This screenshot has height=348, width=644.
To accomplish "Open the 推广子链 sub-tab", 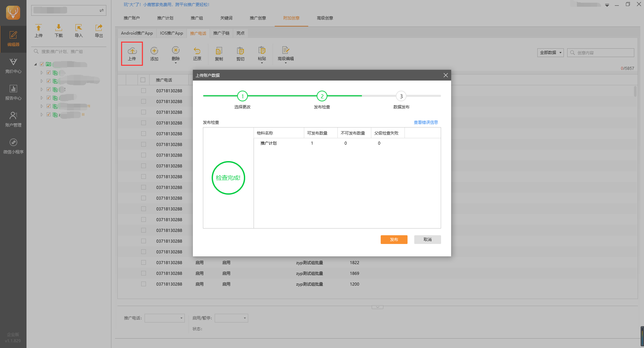I will tap(221, 33).
